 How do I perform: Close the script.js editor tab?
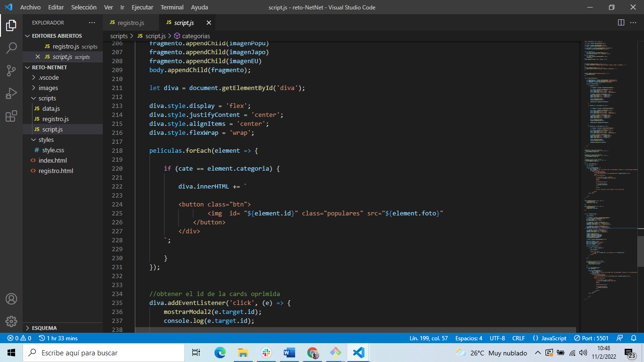(x=209, y=23)
